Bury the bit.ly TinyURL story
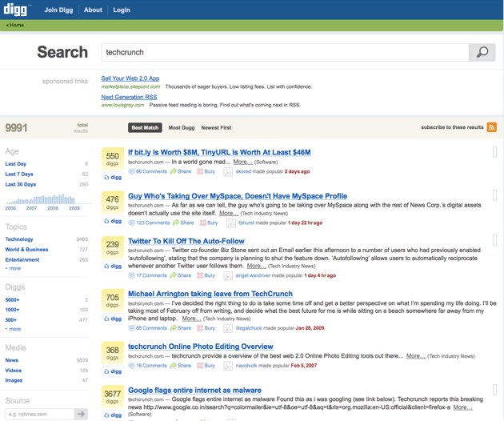 click(x=206, y=171)
